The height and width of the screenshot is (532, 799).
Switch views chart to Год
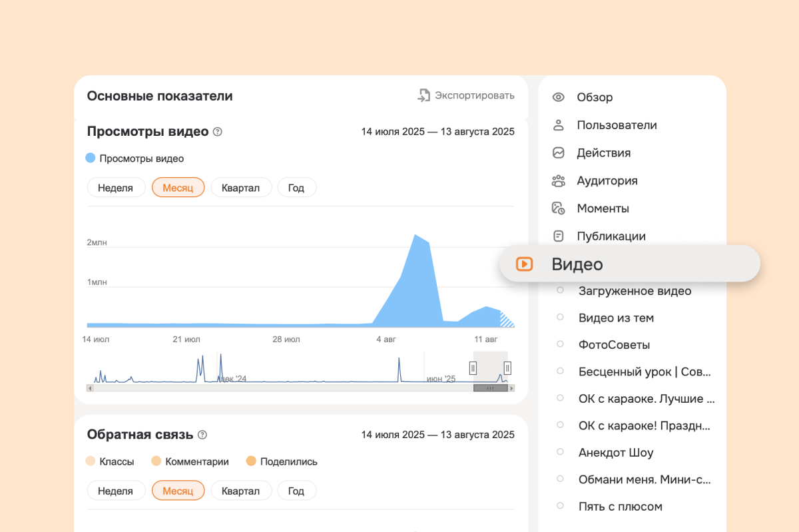point(296,188)
